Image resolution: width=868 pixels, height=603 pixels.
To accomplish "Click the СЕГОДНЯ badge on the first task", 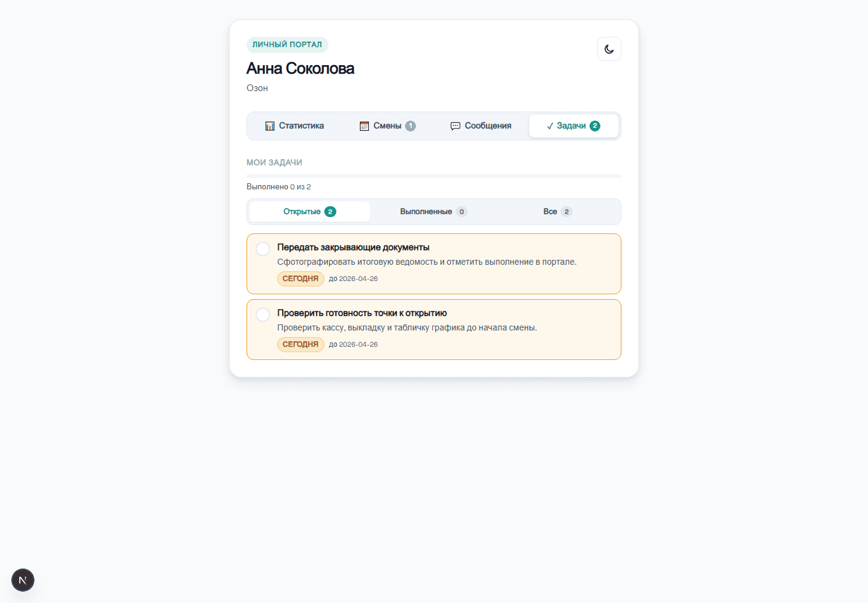I will 301,279.
